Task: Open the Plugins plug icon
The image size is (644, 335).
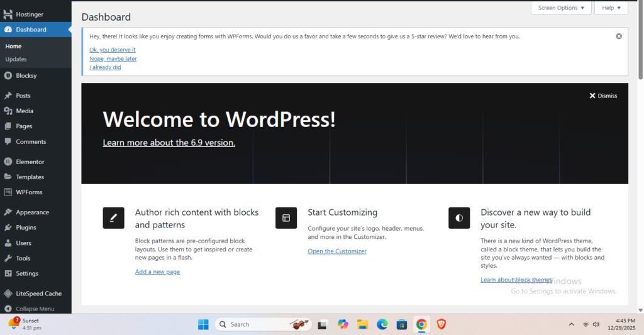Action: coord(8,228)
